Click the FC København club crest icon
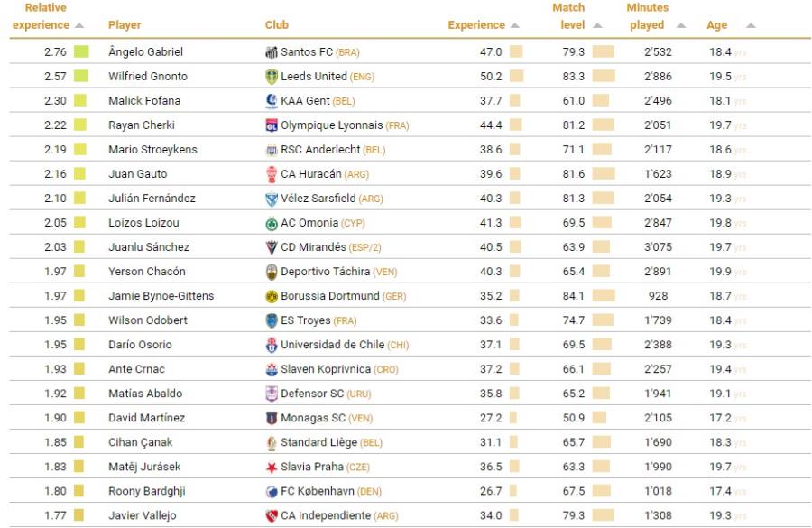 click(x=271, y=491)
